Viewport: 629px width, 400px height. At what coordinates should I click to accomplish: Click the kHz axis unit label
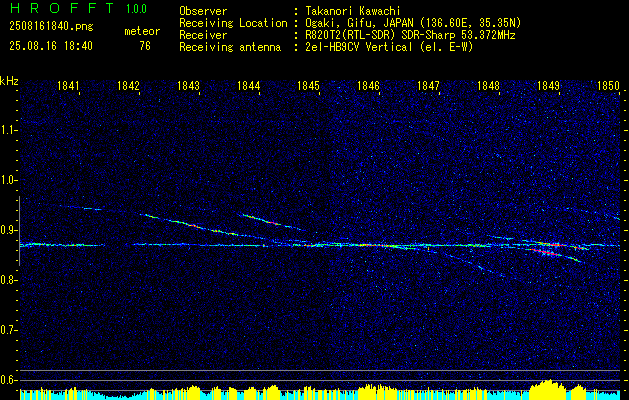(9, 81)
